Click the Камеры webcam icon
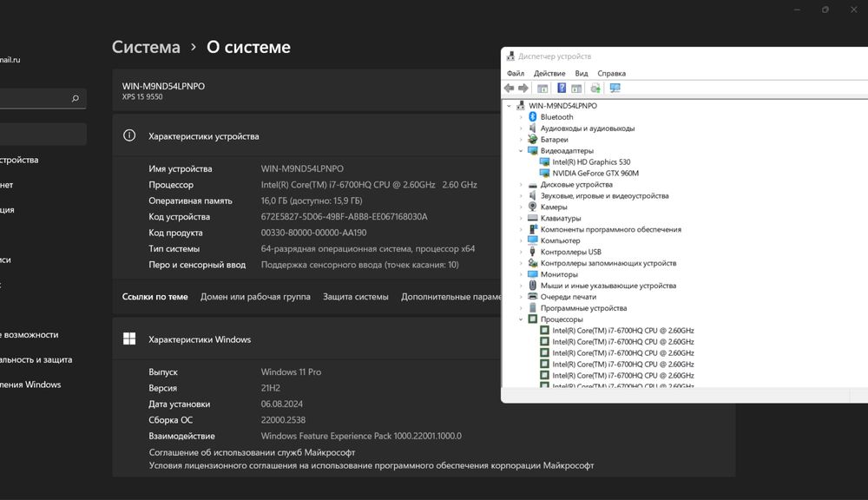Viewport: 868px width, 500px height. point(533,207)
